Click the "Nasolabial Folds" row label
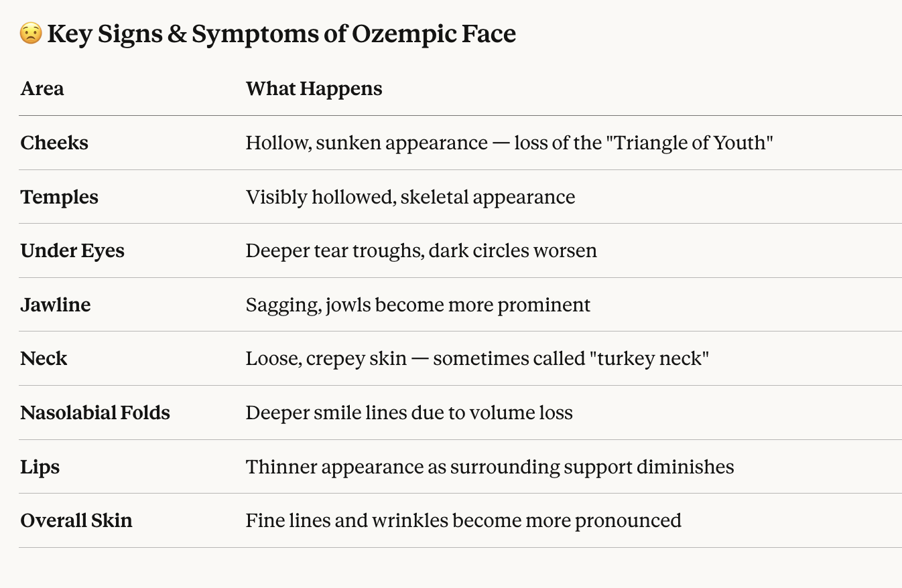Viewport: 902px width, 588px height. tap(95, 413)
